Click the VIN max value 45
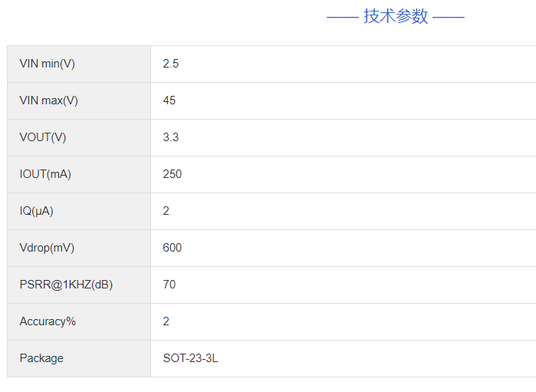 (x=169, y=100)
